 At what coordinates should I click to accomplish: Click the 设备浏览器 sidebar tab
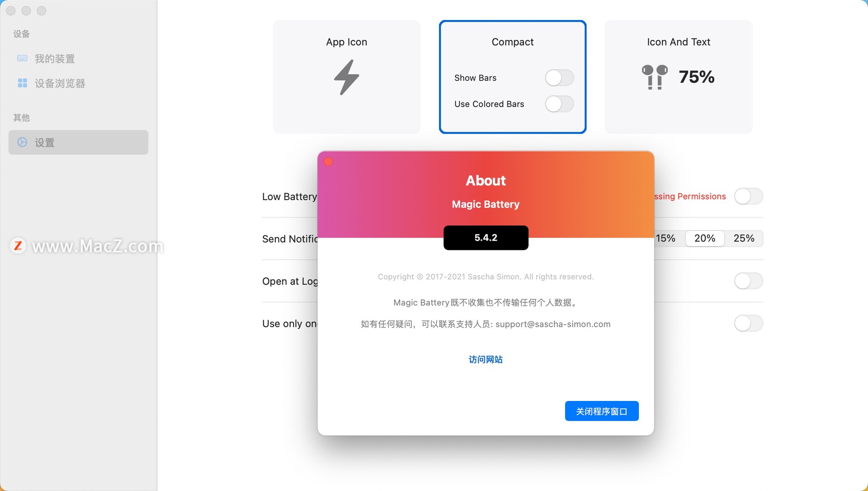[60, 83]
